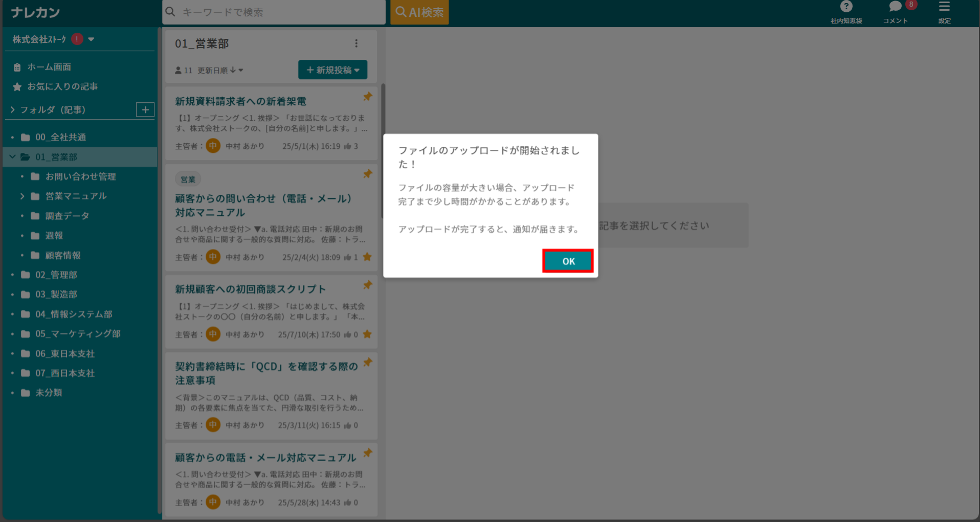Open ホーム画面 via its home icon
Image resolution: width=980 pixels, height=522 pixels.
pos(17,66)
